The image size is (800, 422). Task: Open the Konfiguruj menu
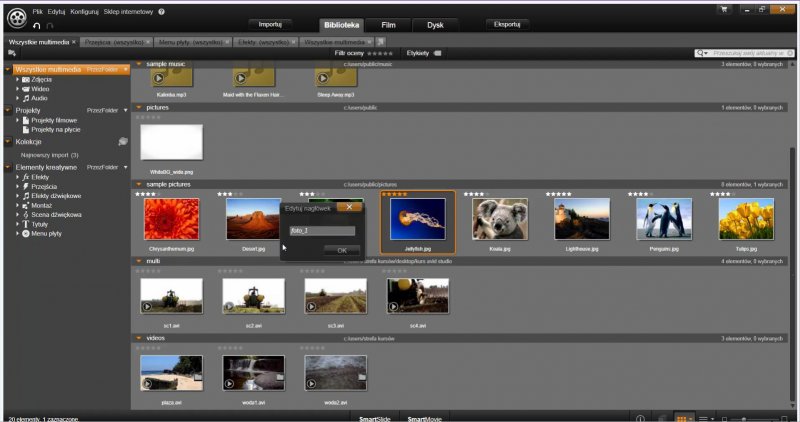coord(84,11)
